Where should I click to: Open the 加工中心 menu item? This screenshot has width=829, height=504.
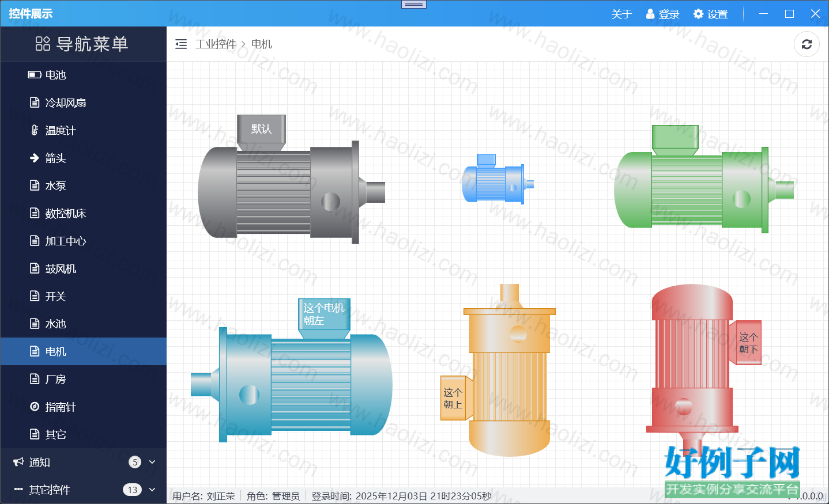coord(84,241)
